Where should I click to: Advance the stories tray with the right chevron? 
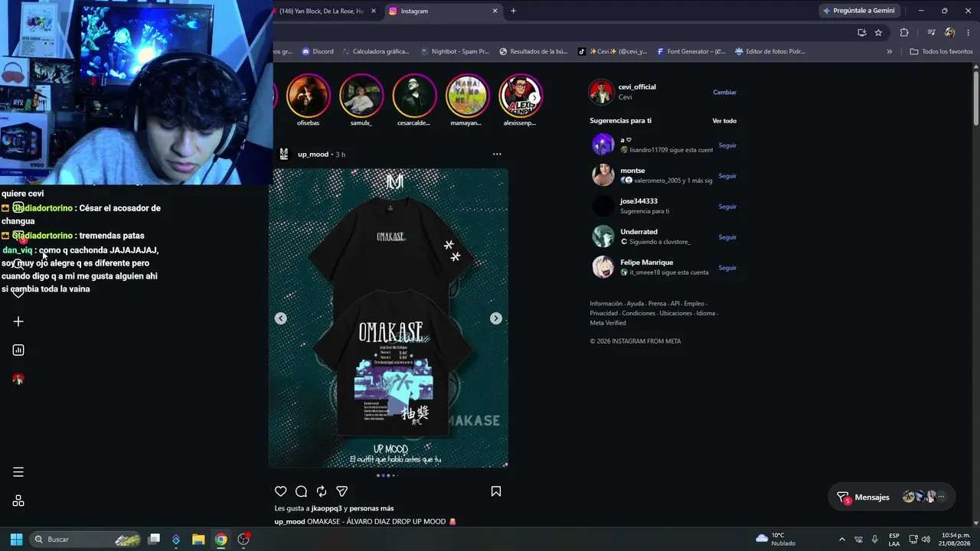tap(534, 98)
